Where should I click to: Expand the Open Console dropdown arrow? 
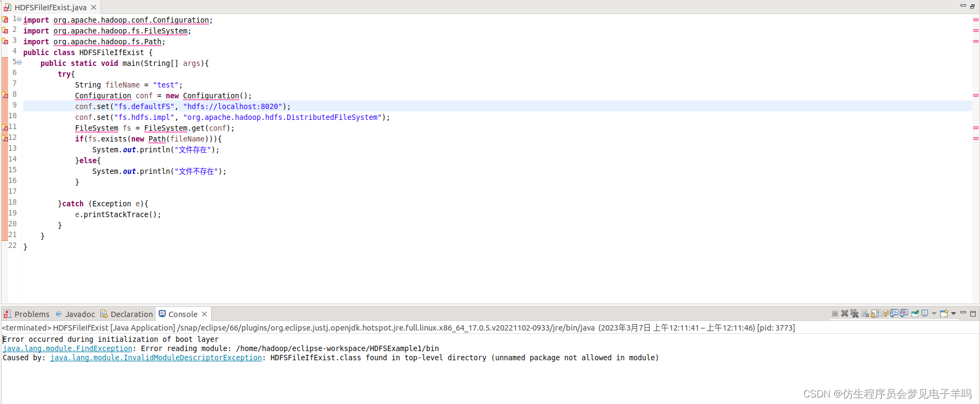(x=954, y=314)
